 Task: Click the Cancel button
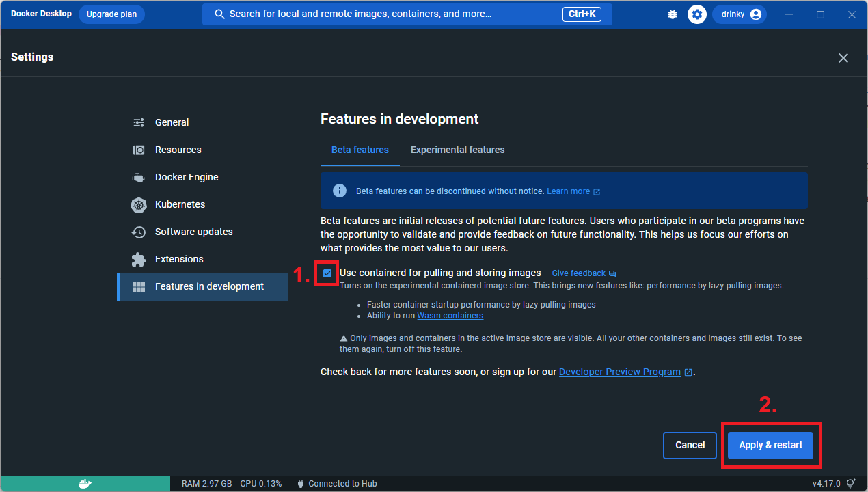690,445
